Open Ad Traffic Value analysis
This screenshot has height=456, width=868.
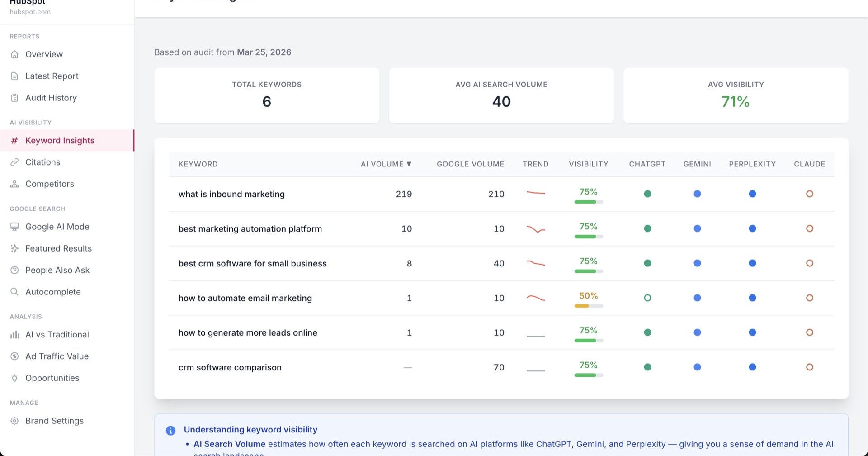pos(67,356)
